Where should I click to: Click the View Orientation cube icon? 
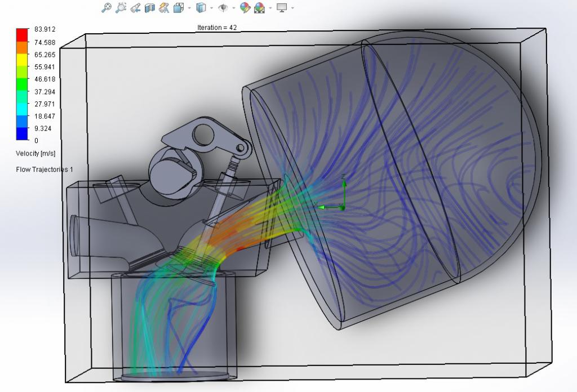click(179, 8)
